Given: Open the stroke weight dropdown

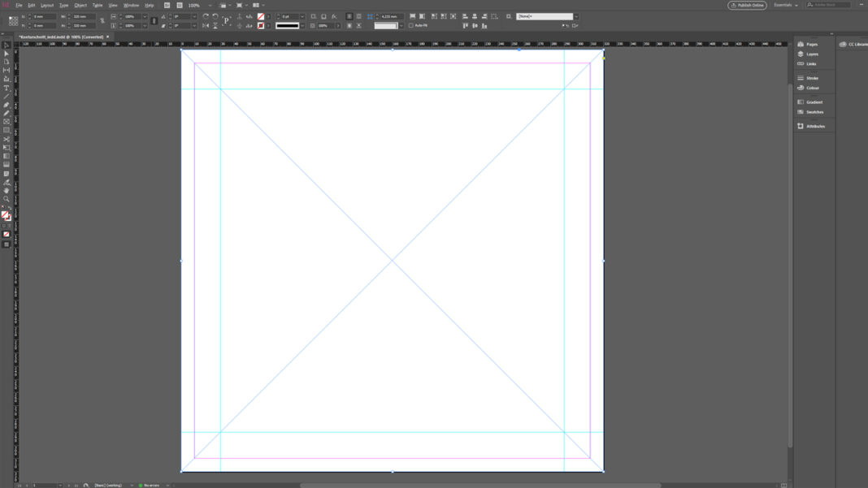Looking at the screenshot, I should pyautogui.click(x=302, y=15).
